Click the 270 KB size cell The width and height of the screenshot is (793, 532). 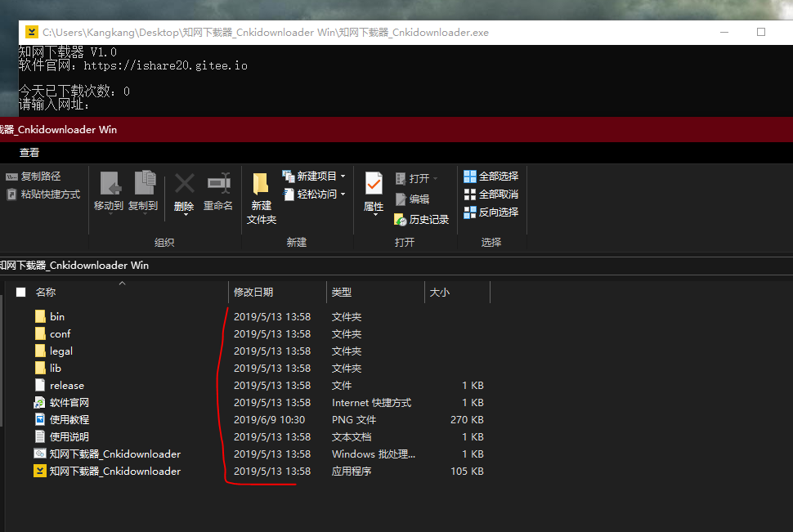pyautogui.click(x=468, y=420)
